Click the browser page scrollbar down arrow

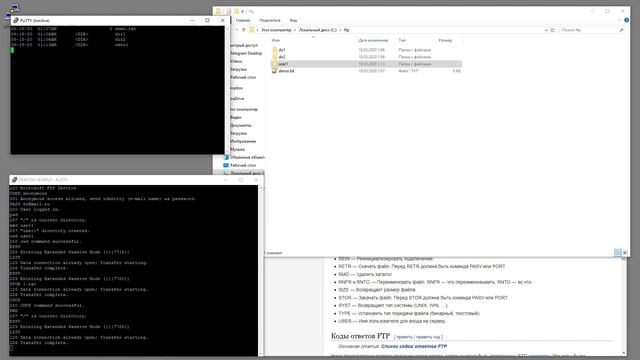(x=624, y=353)
